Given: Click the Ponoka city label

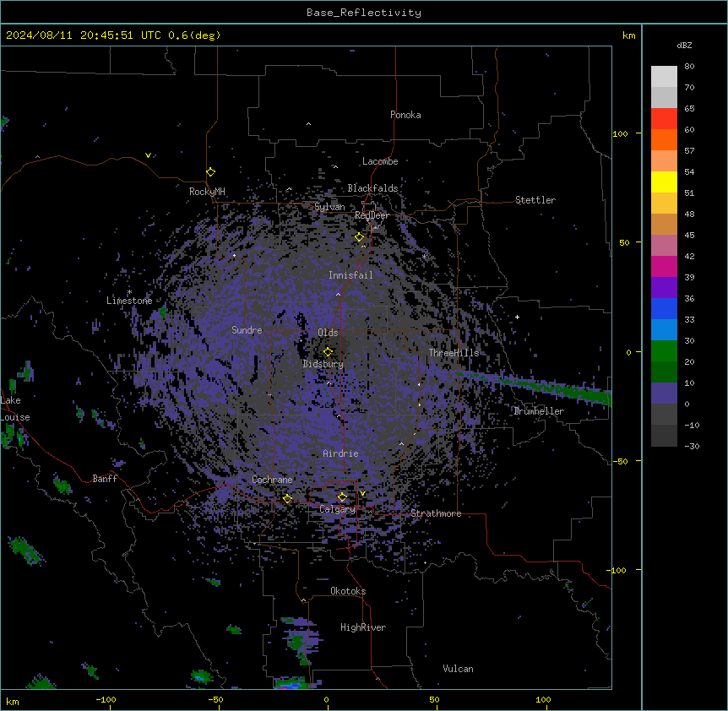Looking at the screenshot, I should coord(405,115).
